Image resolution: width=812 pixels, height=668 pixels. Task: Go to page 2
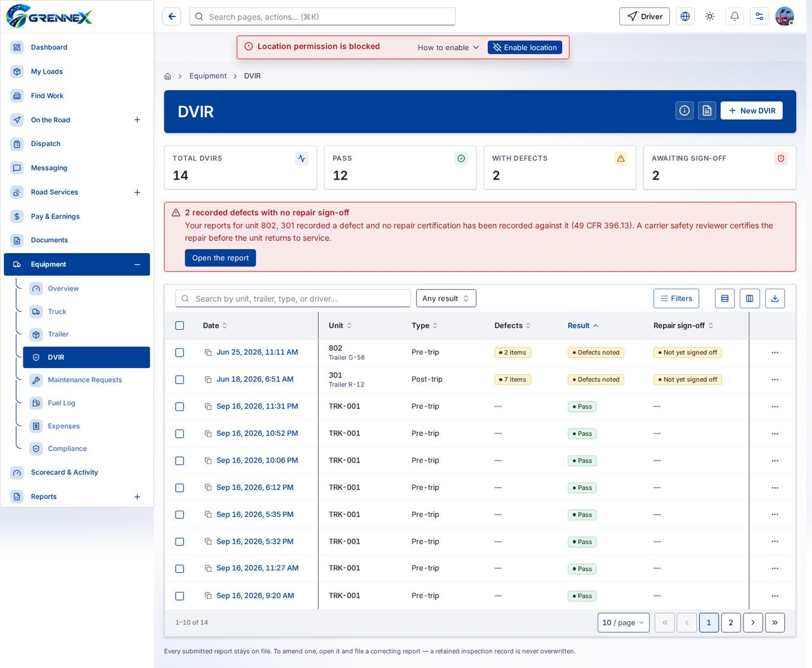pyautogui.click(x=731, y=623)
